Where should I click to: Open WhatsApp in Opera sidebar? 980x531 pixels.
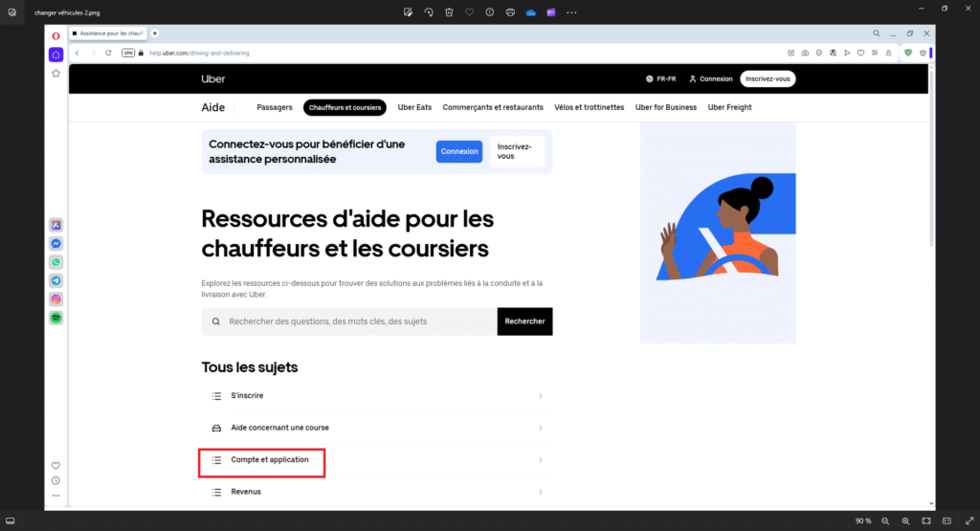(56, 262)
